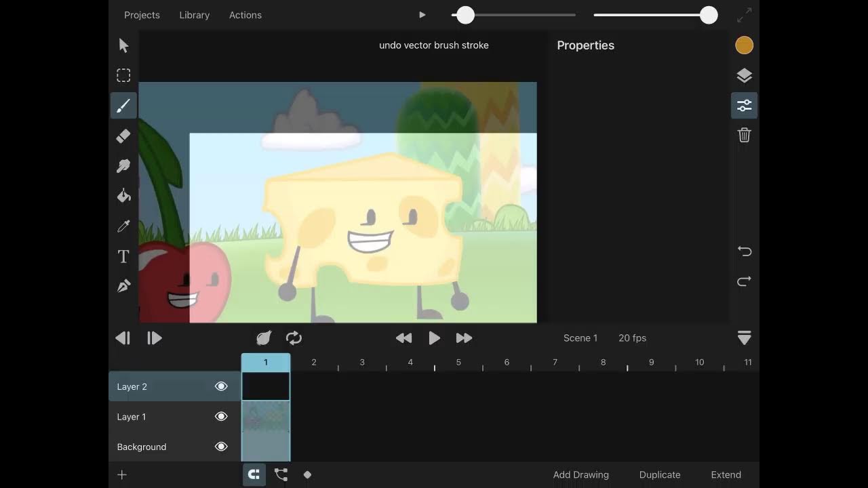The height and width of the screenshot is (488, 868).
Task: Select frame 1 of Layer 1
Action: pyautogui.click(x=266, y=417)
